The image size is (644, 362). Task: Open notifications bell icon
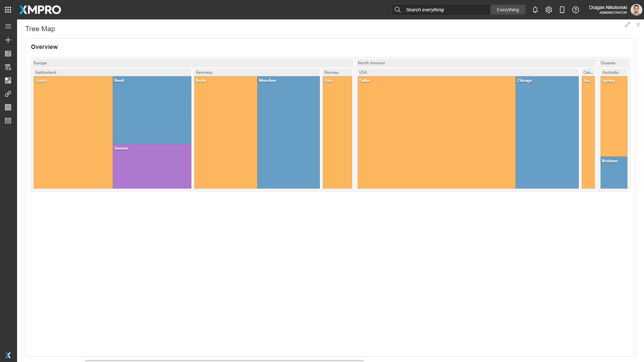click(535, 10)
